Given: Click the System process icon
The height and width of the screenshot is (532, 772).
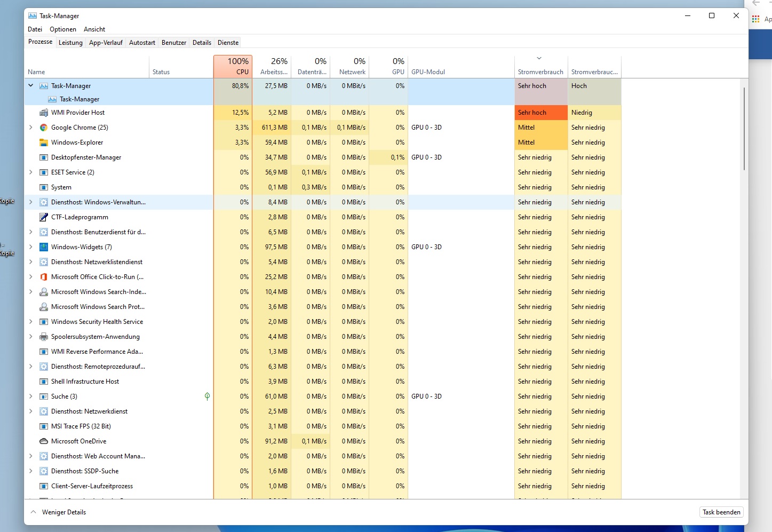Looking at the screenshot, I should [44, 187].
